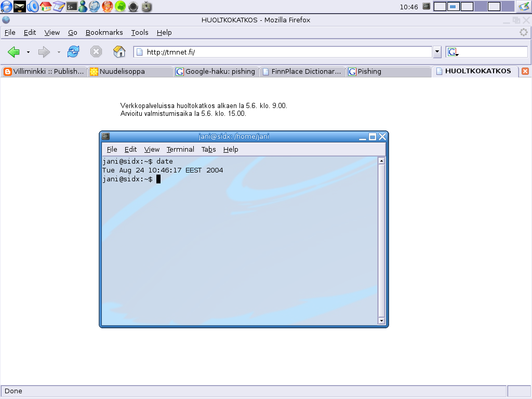This screenshot has height=399, width=532.
Task: Open the URL bar history dropdown
Action: (437, 52)
